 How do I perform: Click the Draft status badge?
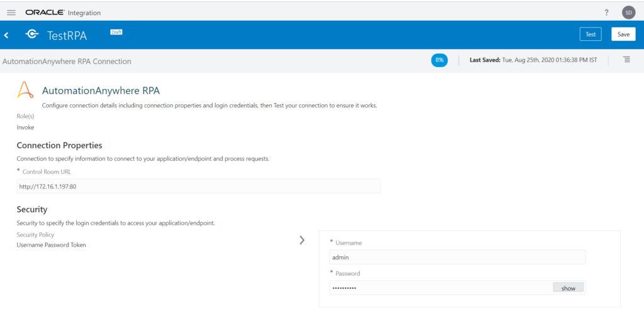coord(116,31)
